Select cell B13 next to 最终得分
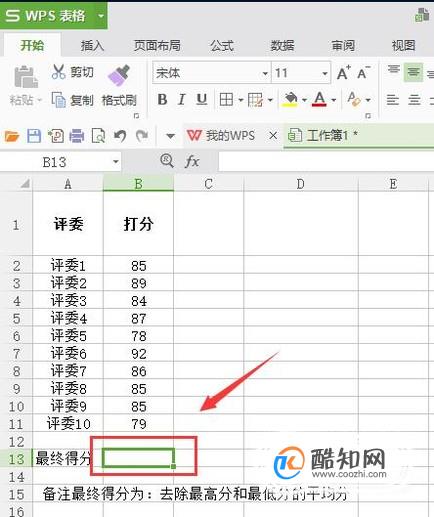434x517 pixels. [138, 458]
